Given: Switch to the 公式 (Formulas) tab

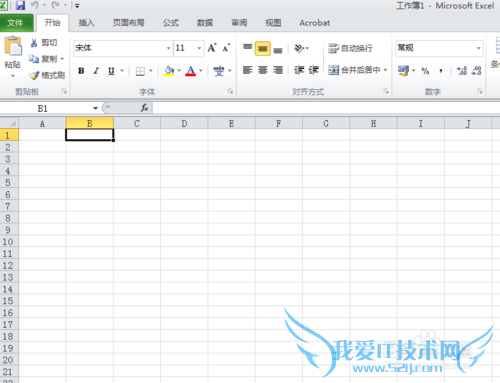Looking at the screenshot, I should 171,23.
